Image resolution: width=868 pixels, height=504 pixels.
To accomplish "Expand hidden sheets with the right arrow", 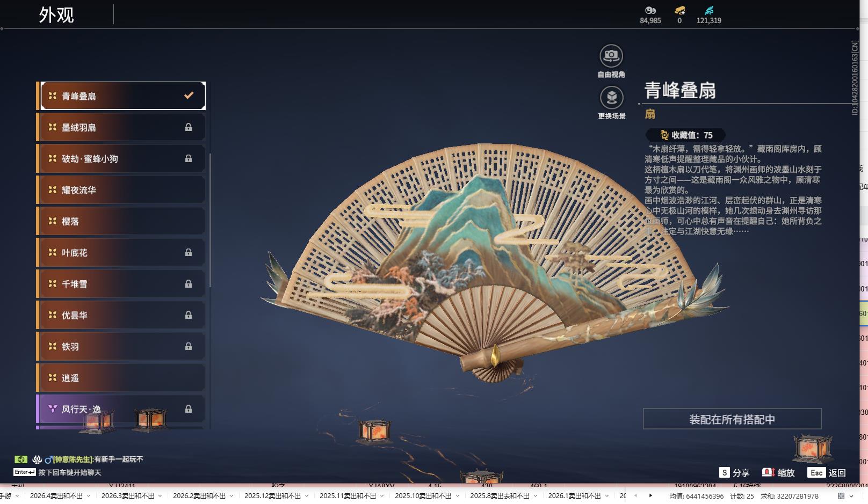I will pos(650,496).
